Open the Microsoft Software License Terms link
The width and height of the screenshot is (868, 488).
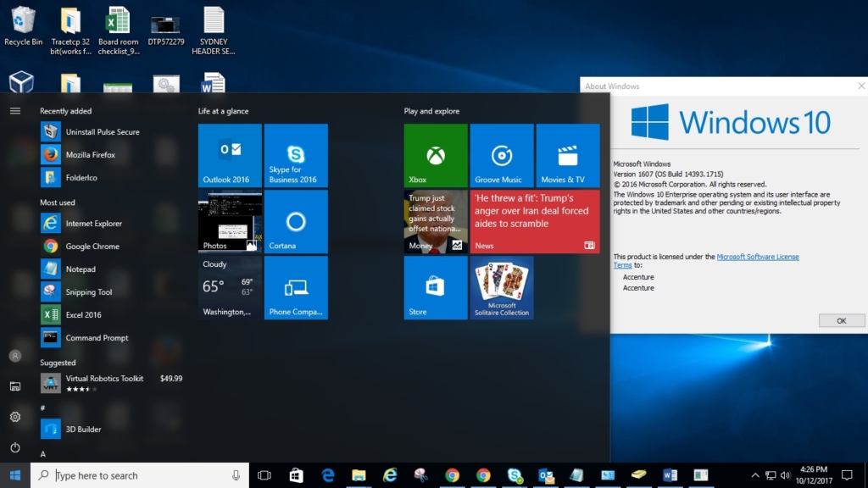pos(757,256)
